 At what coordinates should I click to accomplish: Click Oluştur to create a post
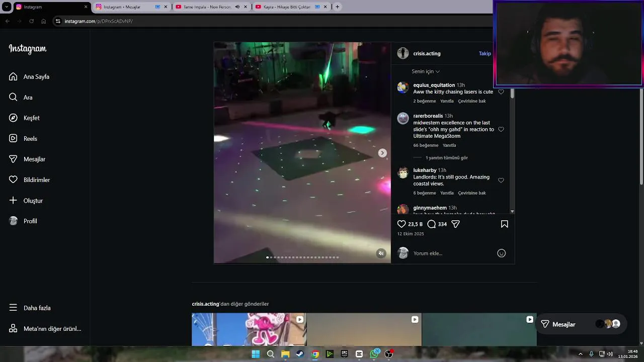tap(26, 200)
